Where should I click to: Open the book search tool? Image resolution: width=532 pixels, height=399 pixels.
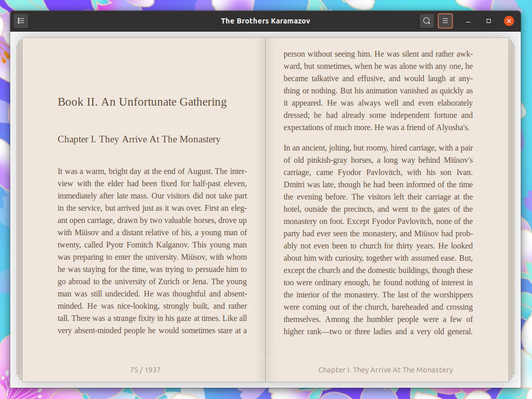tap(426, 21)
